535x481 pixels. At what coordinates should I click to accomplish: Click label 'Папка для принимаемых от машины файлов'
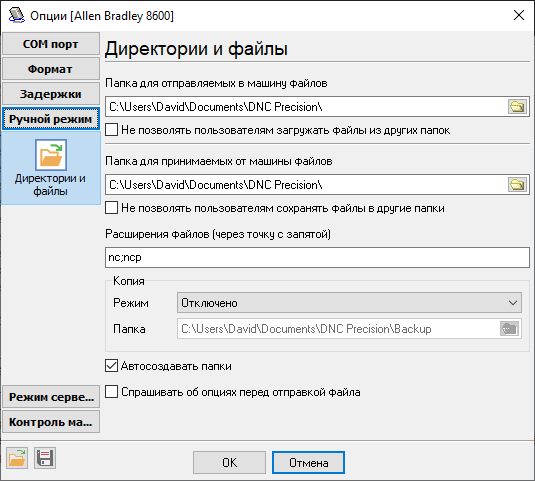pos(219,161)
